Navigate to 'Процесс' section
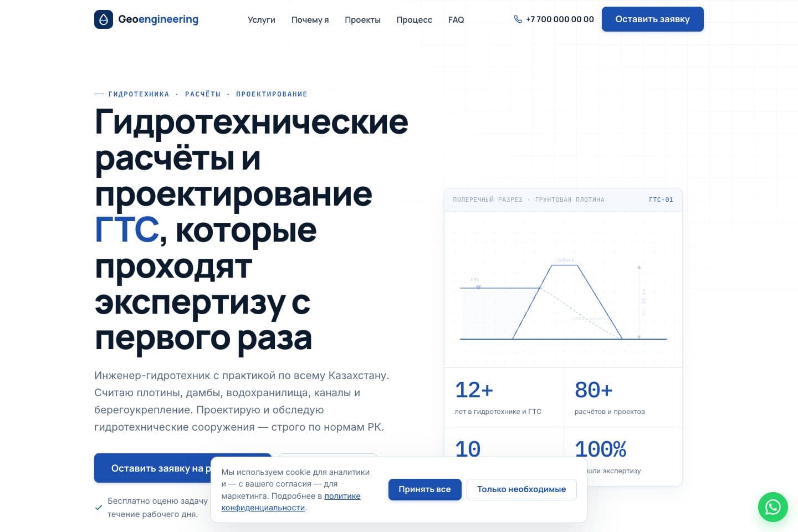Viewport: 798px width, 532px height. (414, 19)
